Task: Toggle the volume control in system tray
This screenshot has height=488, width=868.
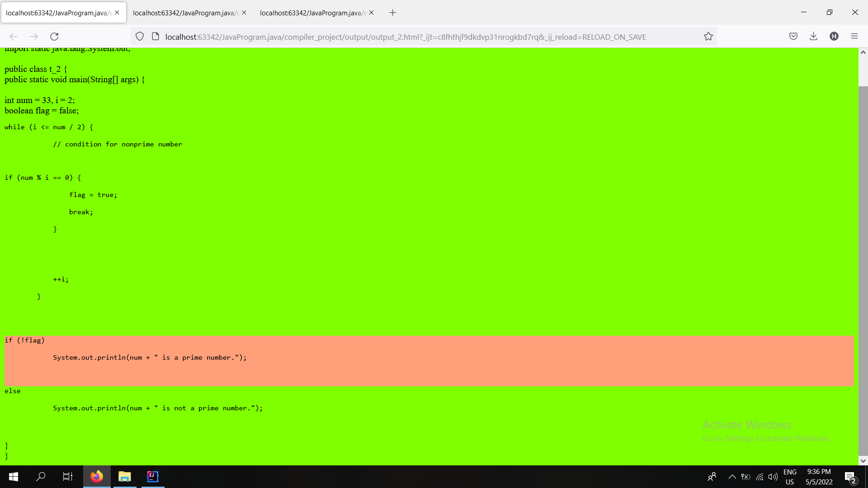Action: click(x=772, y=476)
